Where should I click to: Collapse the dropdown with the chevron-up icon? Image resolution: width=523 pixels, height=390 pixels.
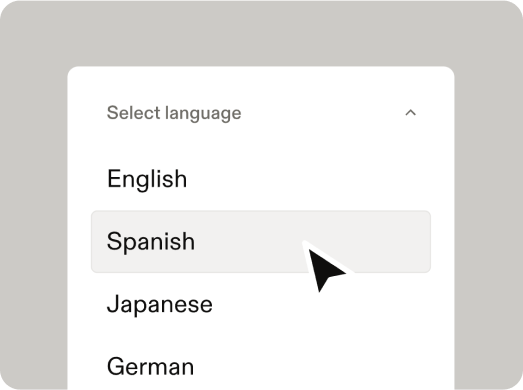click(410, 113)
